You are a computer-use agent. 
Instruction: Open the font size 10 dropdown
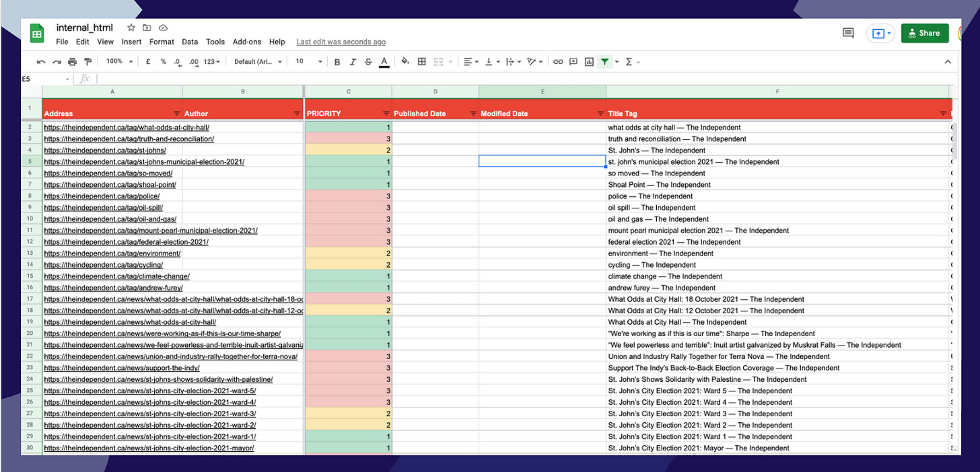(x=309, y=62)
